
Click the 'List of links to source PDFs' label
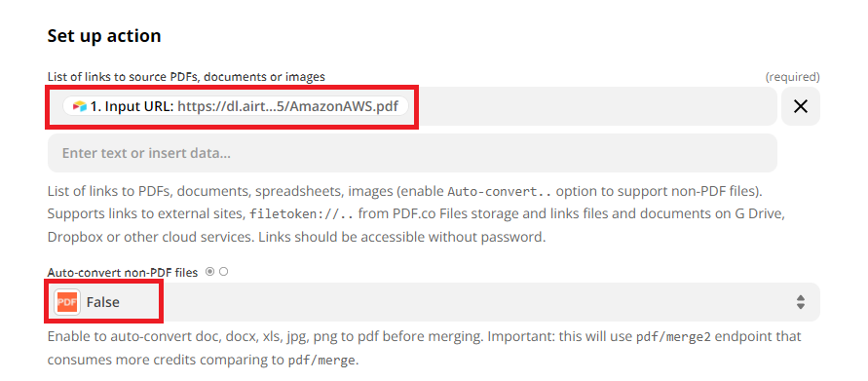pyautogui.click(x=186, y=77)
